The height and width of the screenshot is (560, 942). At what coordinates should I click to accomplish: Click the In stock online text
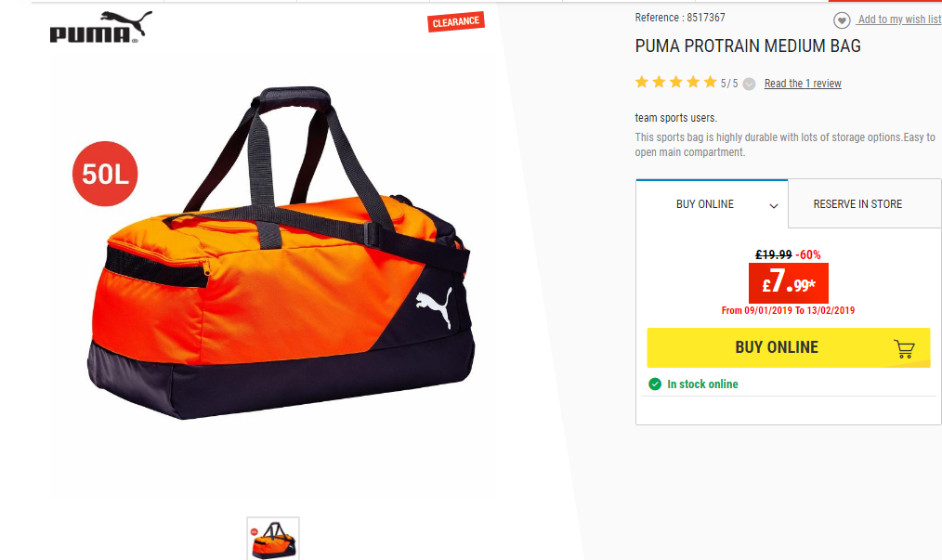[702, 384]
